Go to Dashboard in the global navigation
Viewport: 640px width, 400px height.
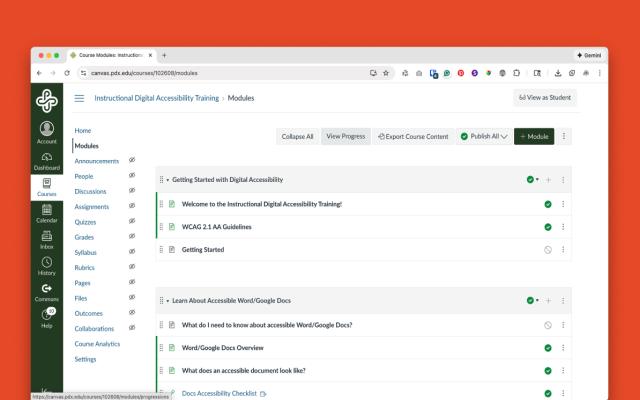47,162
